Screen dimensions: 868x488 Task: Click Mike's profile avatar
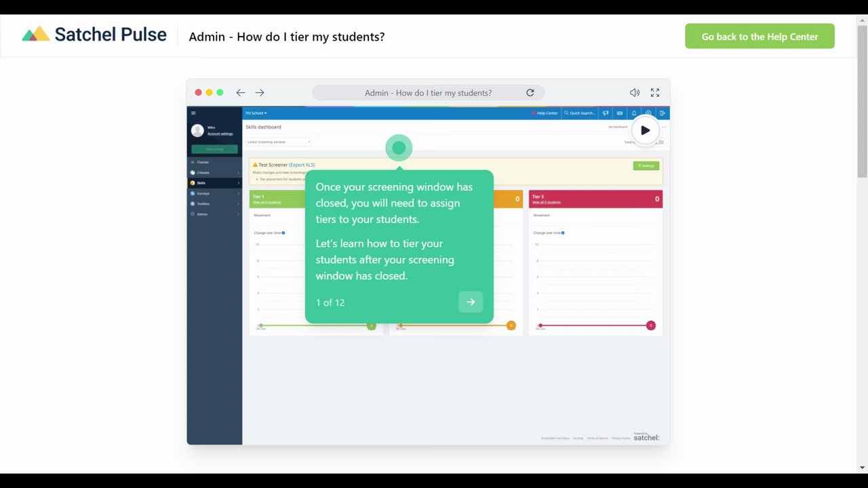(x=197, y=130)
